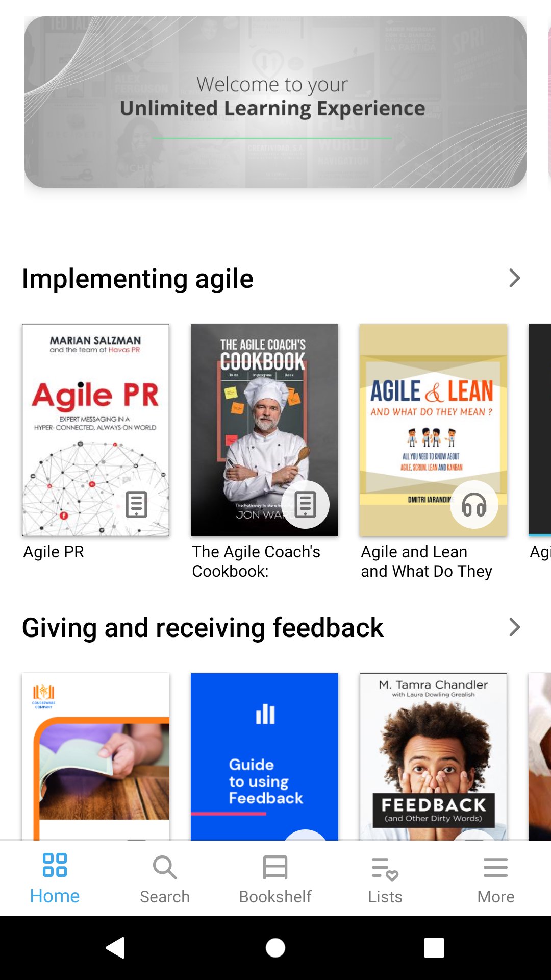Open the Home tab icon
Image resolution: width=551 pixels, height=980 pixels.
[55, 865]
